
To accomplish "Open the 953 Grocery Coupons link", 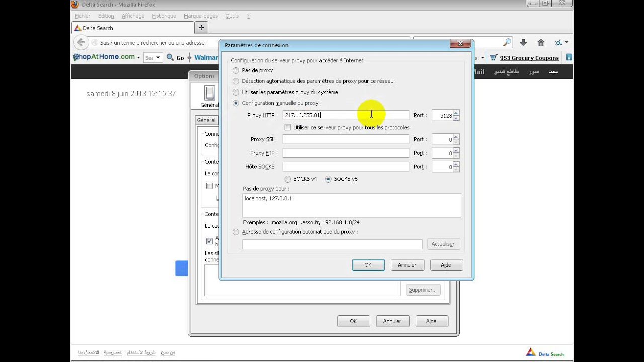I will [x=529, y=58].
